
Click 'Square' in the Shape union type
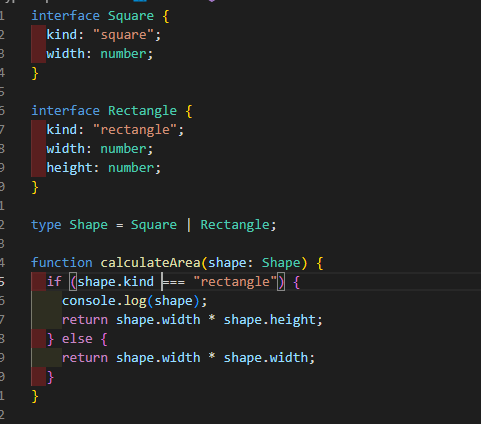[x=154, y=225]
